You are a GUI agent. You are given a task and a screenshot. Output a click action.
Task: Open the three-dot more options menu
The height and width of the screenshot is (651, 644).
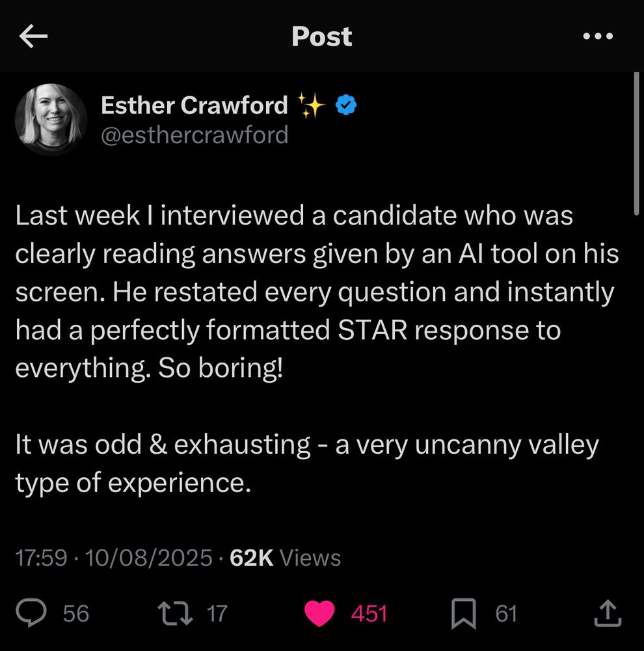coord(598,36)
